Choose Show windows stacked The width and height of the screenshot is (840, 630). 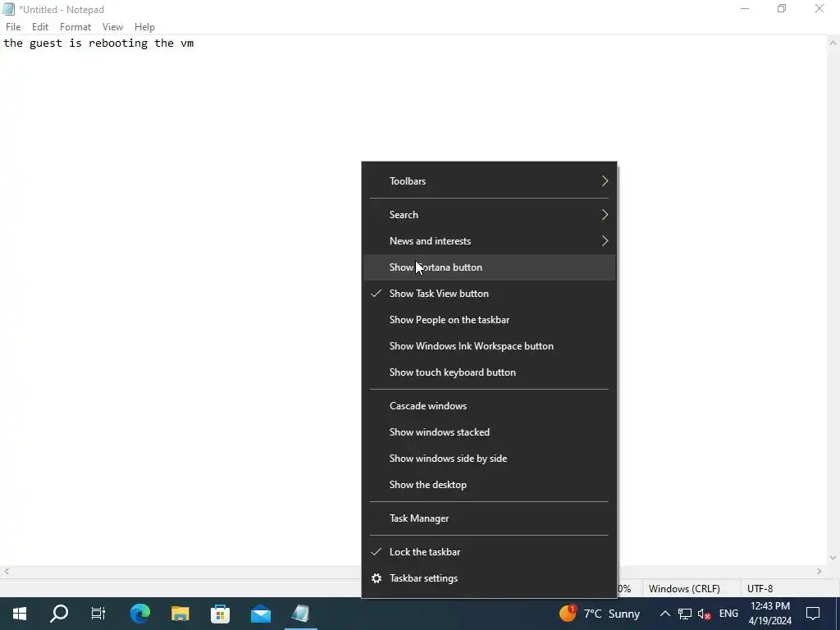pos(489,432)
